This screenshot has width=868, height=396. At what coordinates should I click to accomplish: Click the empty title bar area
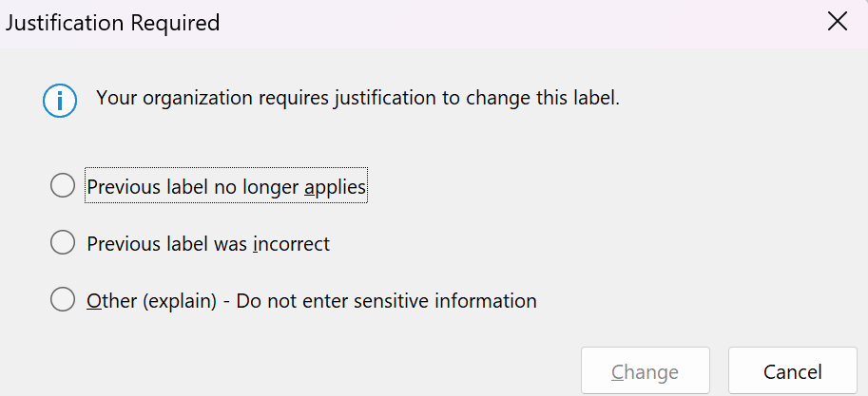pos(520,23)
